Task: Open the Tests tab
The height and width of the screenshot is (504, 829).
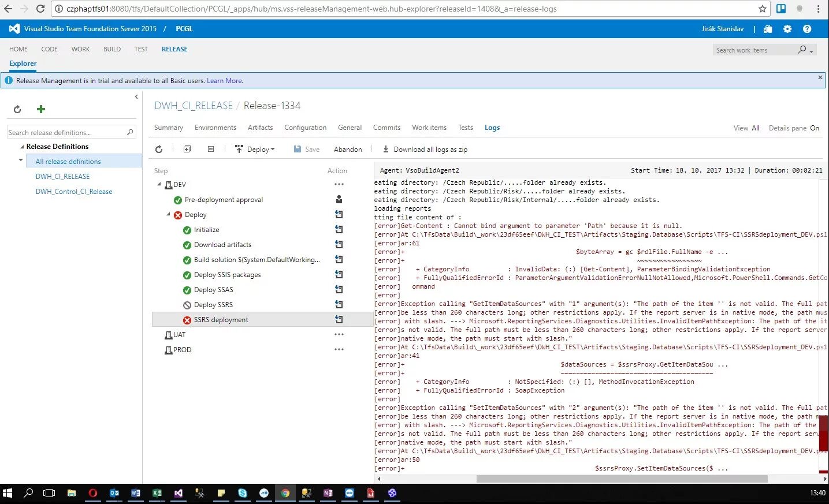Action: 466,128
